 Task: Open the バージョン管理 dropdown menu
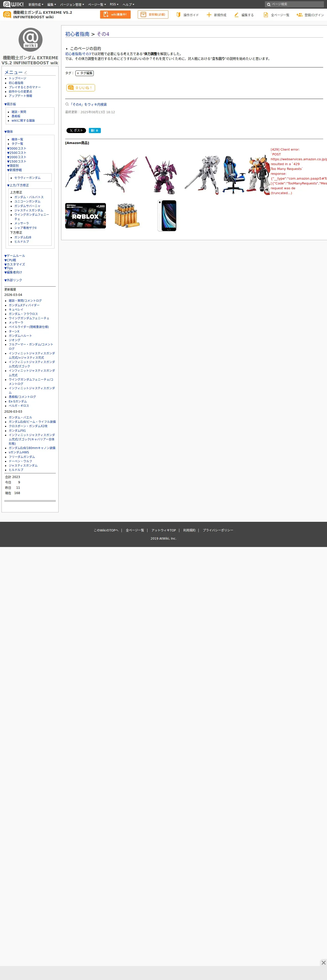point(72,5)
